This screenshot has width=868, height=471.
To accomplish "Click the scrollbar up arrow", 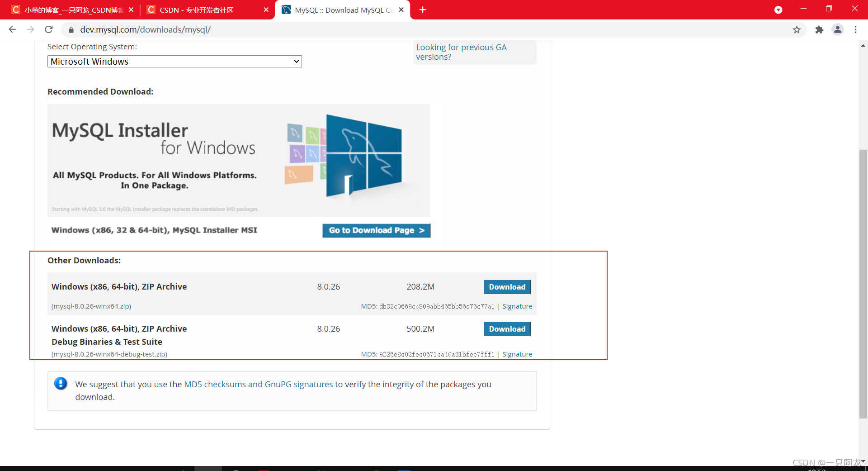I will tap(863, 46).
